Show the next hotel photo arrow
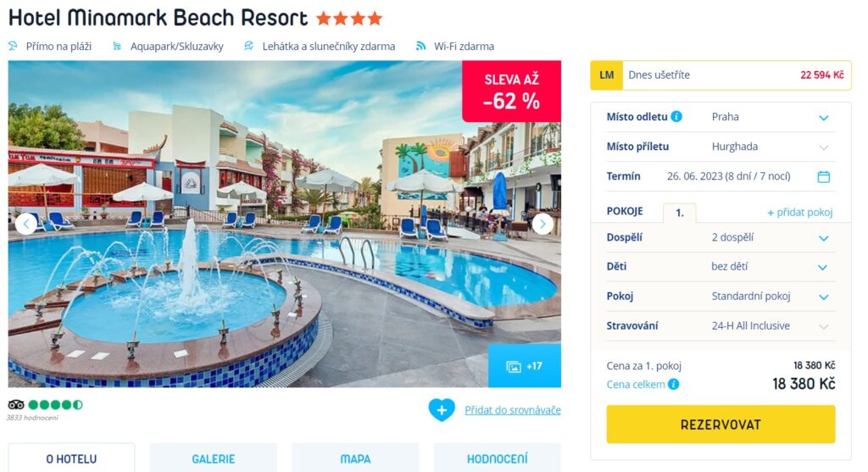This screenshot has width=868, height=472. coord(542,224)
